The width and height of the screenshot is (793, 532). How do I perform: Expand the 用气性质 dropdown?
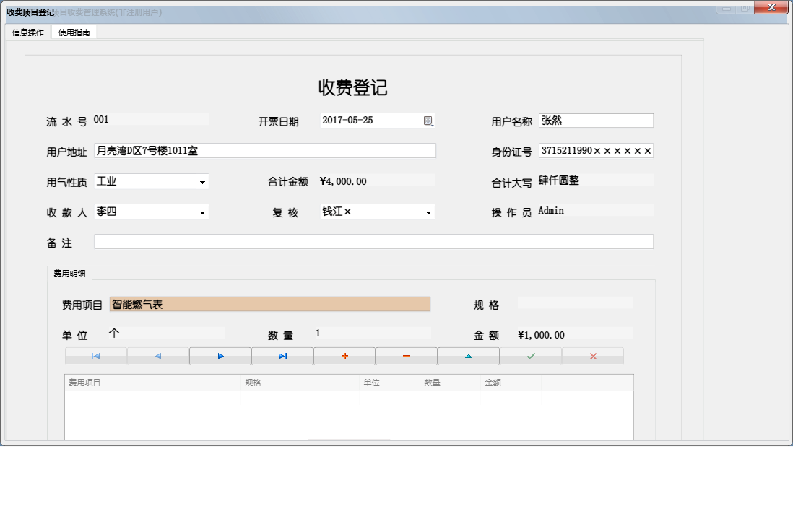(x=202, y=182)
